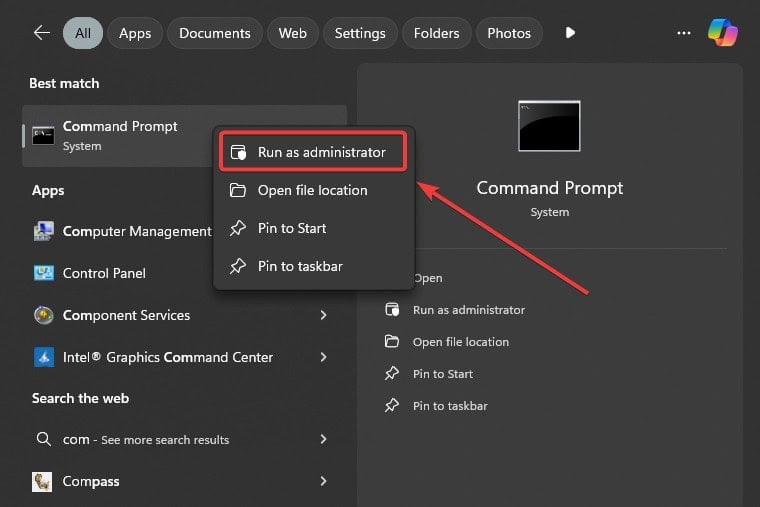This screenshot has width=760, height=507.
Task: Click shield icon beside context Run as administrator
Action: 238,152
